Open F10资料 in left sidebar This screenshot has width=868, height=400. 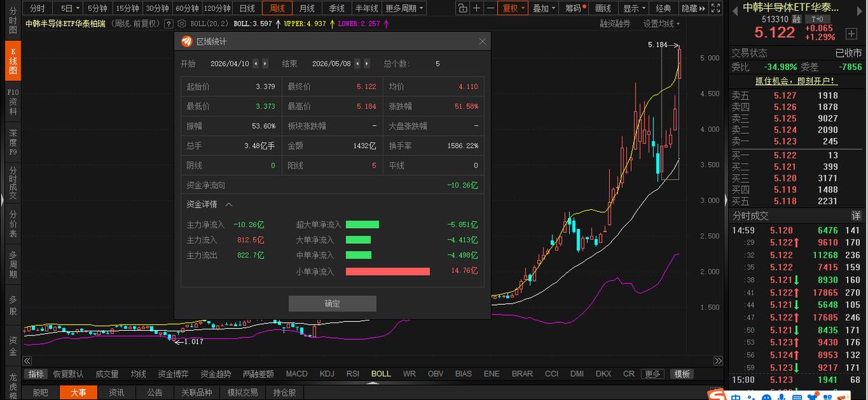pos(13,102)
